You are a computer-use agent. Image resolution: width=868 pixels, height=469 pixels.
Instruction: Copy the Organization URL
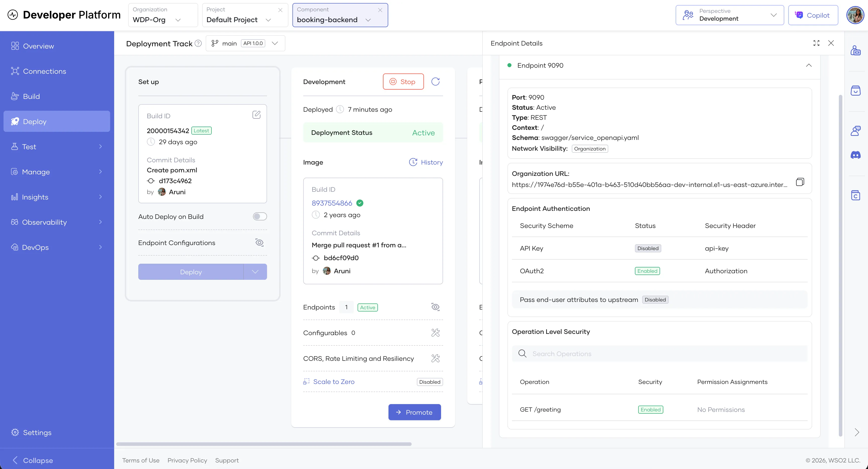coord(800,182)
